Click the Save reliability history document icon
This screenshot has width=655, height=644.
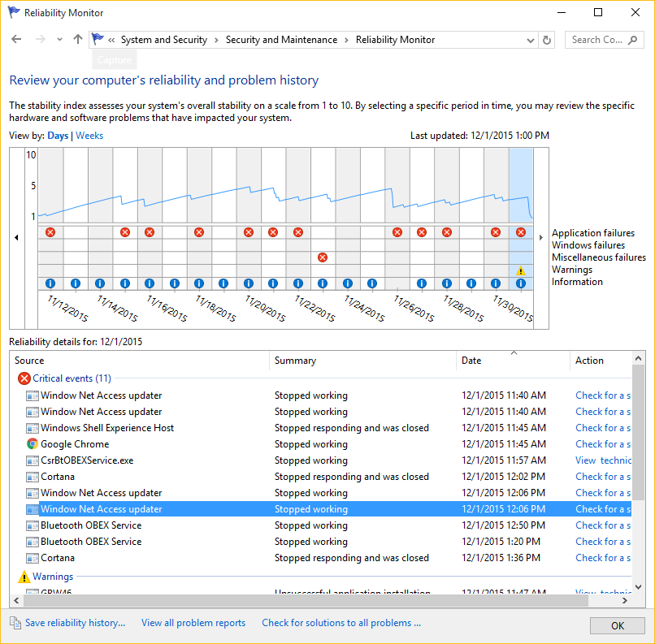tap(15, 623)
